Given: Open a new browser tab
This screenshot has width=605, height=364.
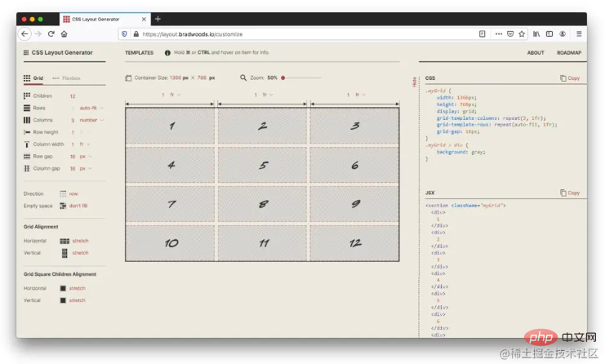Looking at the screenshot, I should pyautogui.click(x=158, y=19).
